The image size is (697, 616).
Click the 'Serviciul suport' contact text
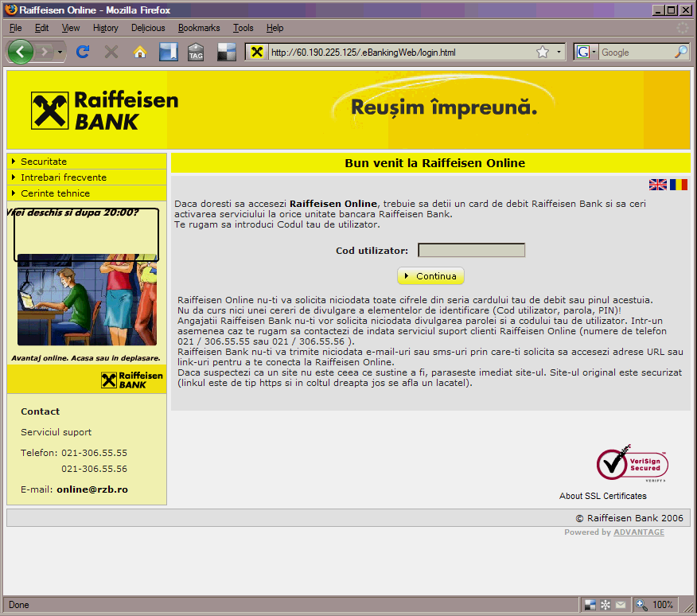coord(56,432)
